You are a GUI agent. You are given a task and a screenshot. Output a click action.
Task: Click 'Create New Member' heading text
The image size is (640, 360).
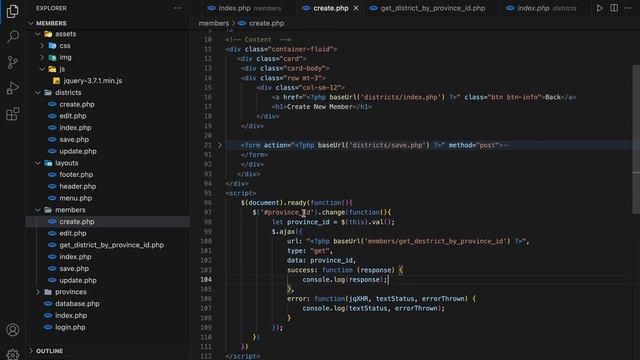click(x=320, y=107)
